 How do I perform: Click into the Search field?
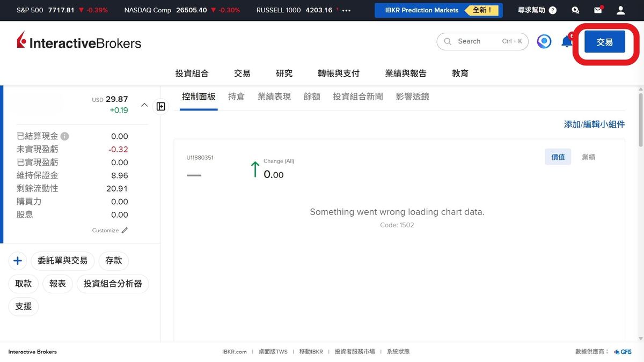(482, 41)
